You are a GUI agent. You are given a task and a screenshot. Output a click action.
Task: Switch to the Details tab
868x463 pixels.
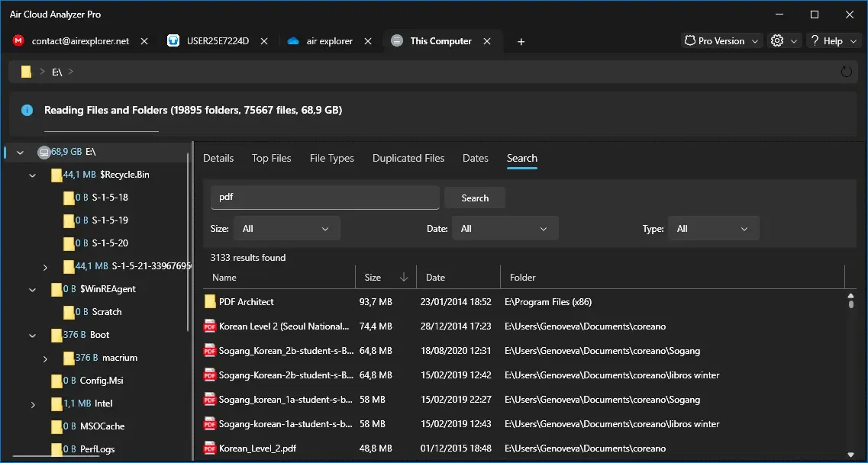(x=218, y=158)
